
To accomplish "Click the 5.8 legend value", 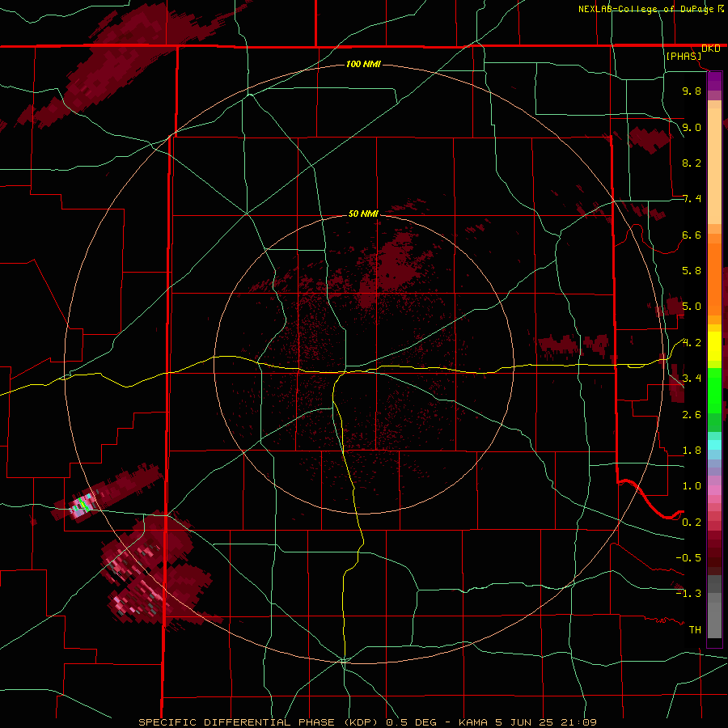I will click(692, 271).
